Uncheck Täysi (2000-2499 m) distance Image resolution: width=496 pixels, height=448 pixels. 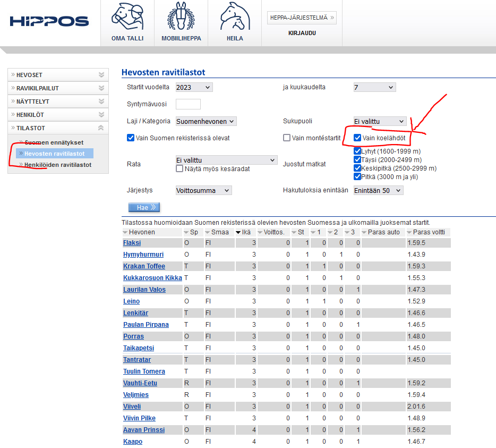[357, 159]
